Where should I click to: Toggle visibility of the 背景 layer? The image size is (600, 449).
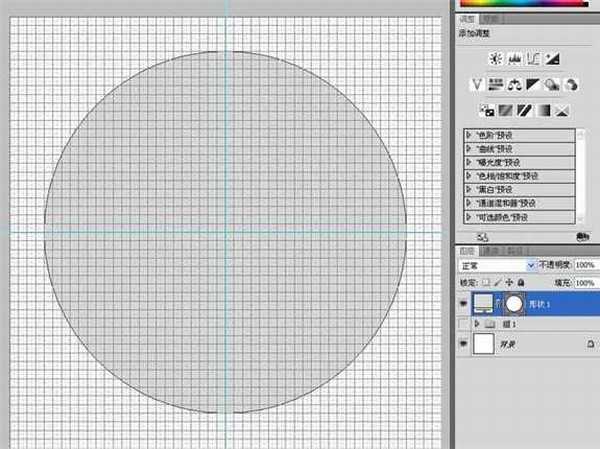[x=465, y=345]
